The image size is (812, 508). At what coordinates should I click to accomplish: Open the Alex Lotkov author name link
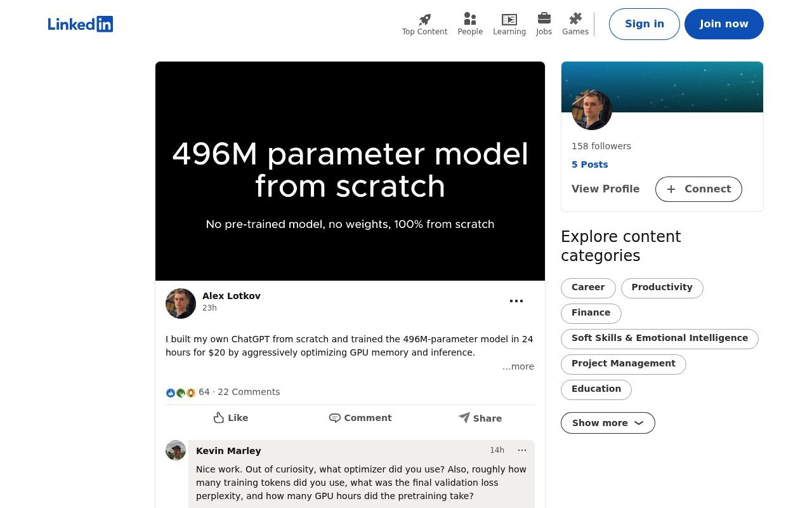(x=232, y=296)
